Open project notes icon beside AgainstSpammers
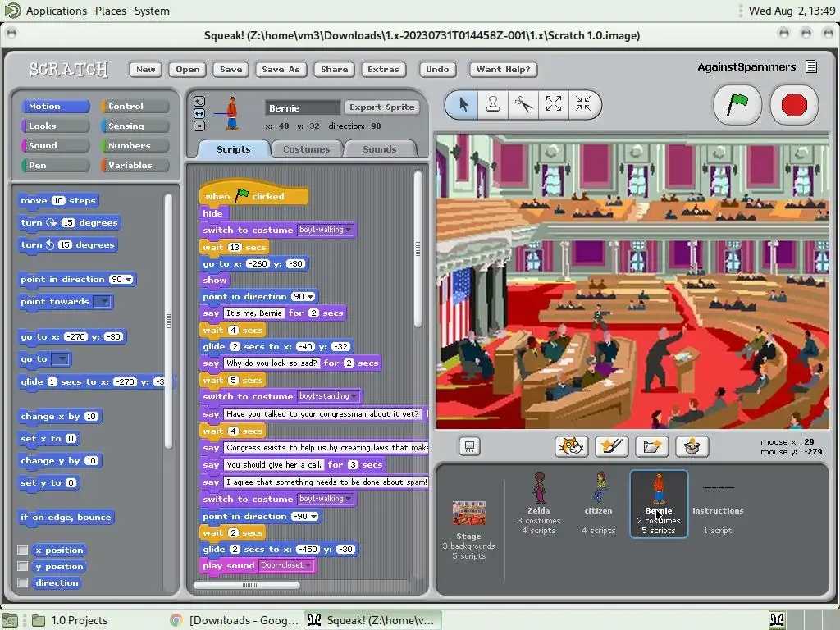840x630 pixels. pyautogui.click(x=811, y=67)
